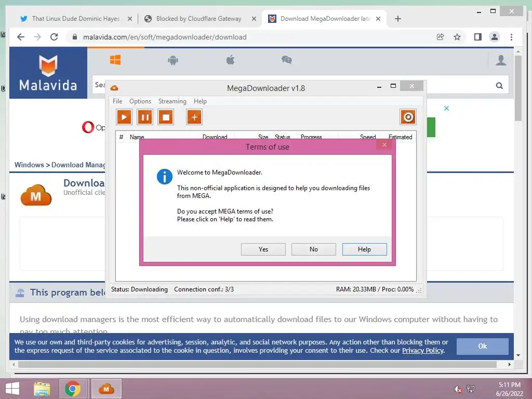This screenshot has height=399, width=532.
Task: Open File Explorer from the taskbar
Action: tap(42, 389)
